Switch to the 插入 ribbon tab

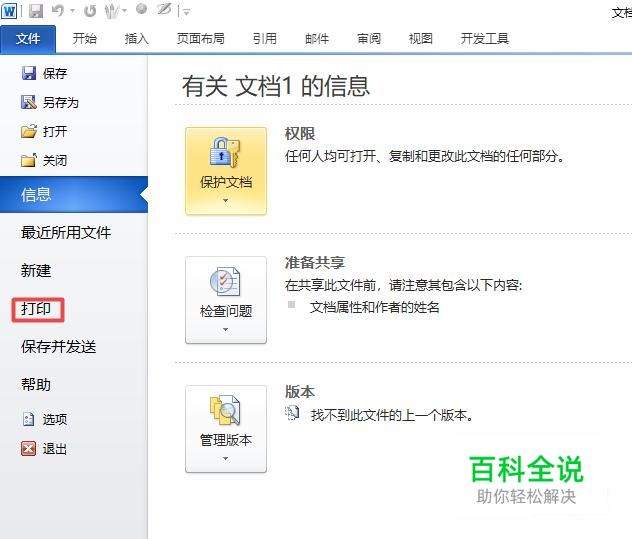tap(137, 39)
